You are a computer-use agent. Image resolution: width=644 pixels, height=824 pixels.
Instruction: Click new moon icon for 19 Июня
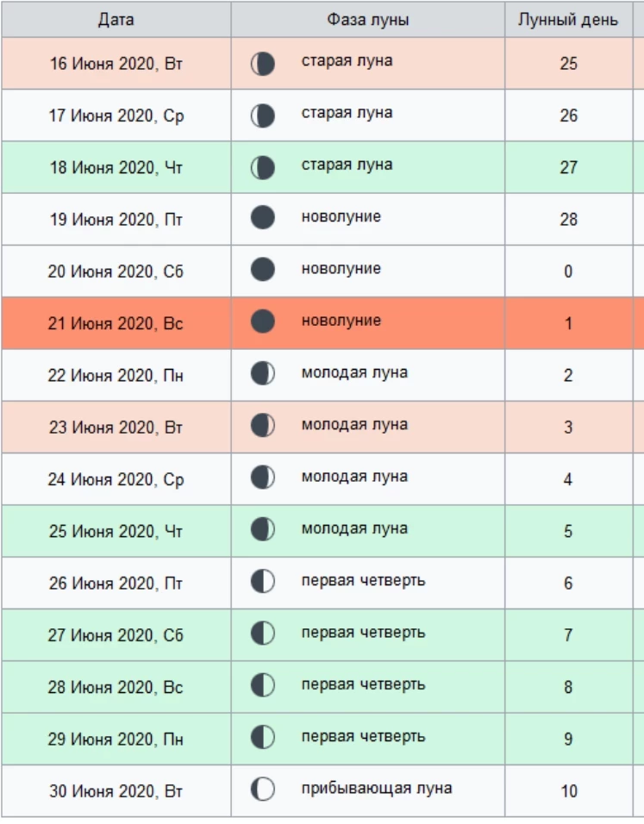263,218
